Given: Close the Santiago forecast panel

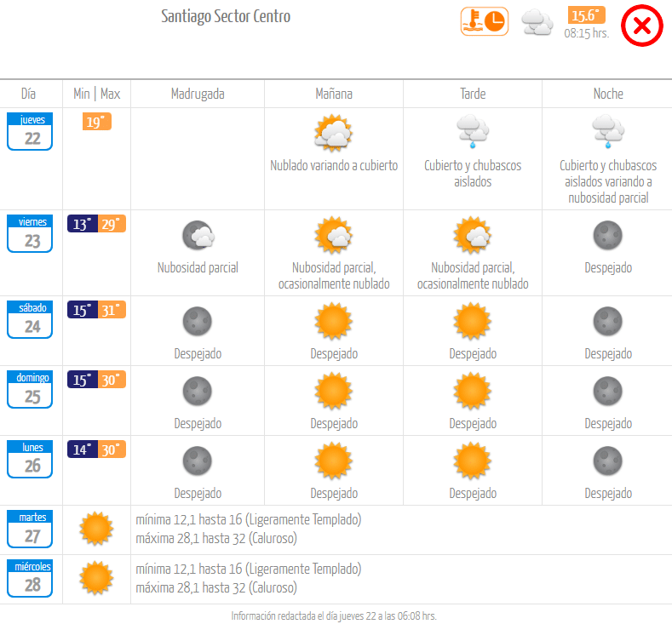Looking at the screenshot, I should click(x=642, y=26).
